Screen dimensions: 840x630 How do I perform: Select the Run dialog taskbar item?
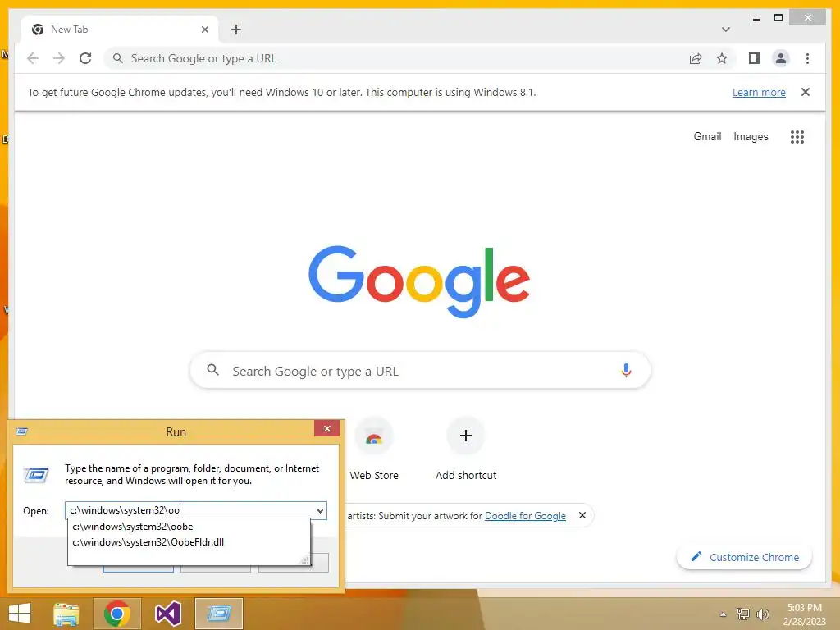(218, 614)
